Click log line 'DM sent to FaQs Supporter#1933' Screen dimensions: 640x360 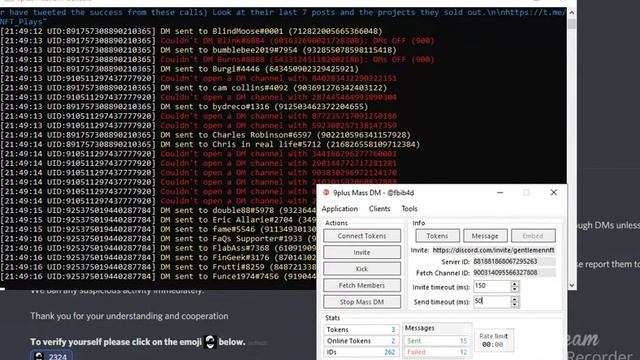click(238, 239)
